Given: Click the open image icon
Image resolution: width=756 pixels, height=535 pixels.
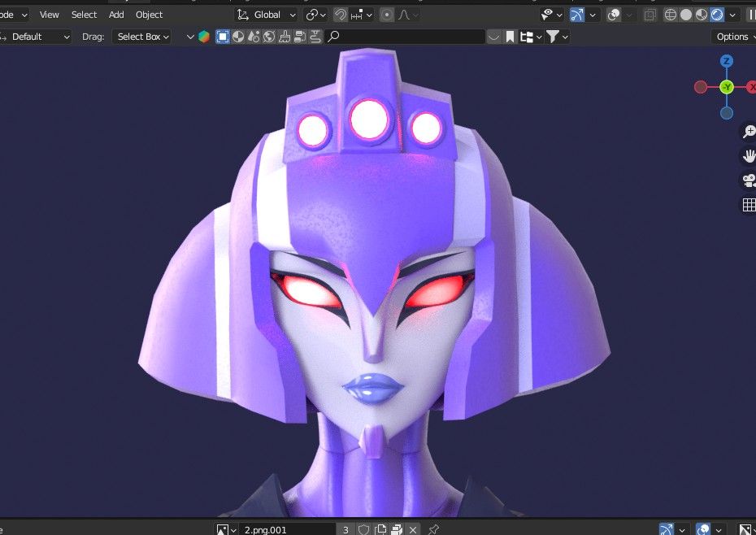Looking at the screenshot, I should coord(397,529).
